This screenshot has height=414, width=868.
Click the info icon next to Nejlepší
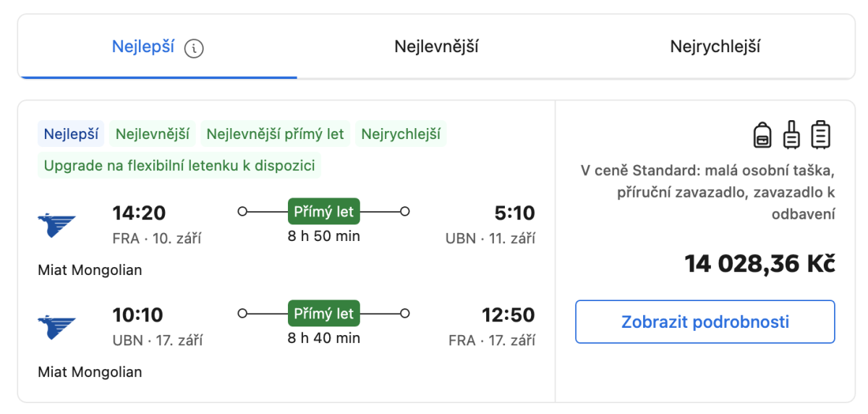(194, 48)
